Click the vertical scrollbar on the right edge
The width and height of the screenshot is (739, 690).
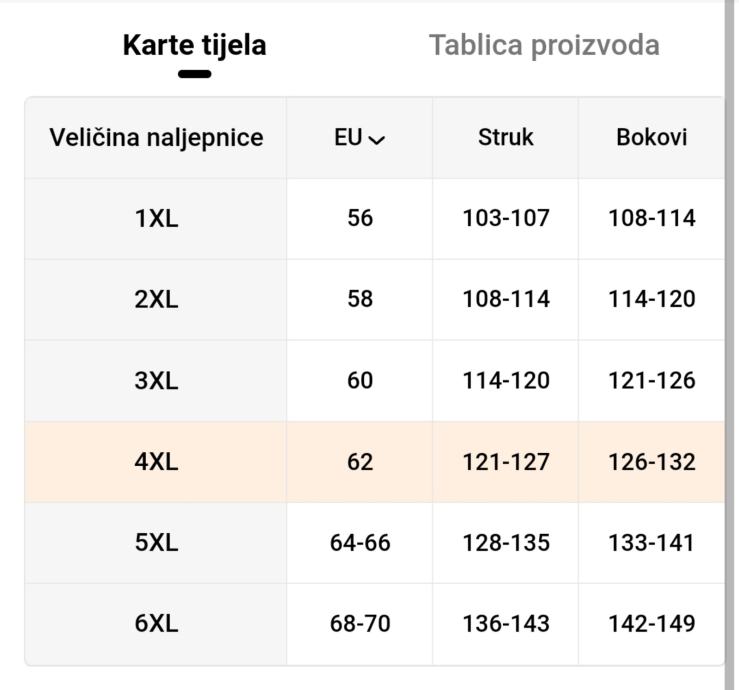click(x=730, y=345)
